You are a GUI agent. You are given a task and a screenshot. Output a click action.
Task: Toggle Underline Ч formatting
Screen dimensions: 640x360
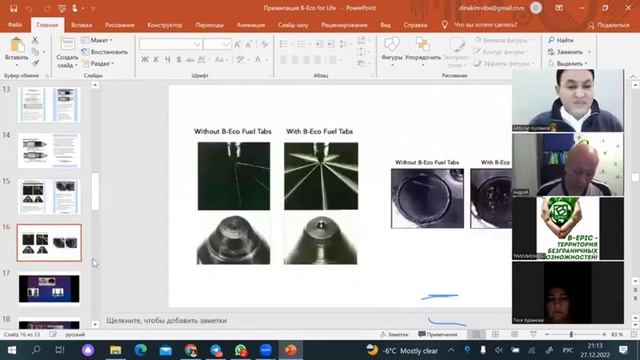167,60
